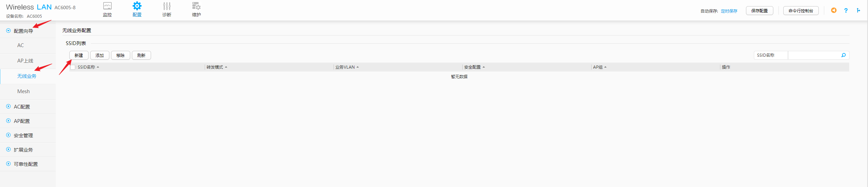Screen dimensions: 868x187
Task: Open the 维护 maintenance section
Action: pyautogui.click(x=196, y=9)
